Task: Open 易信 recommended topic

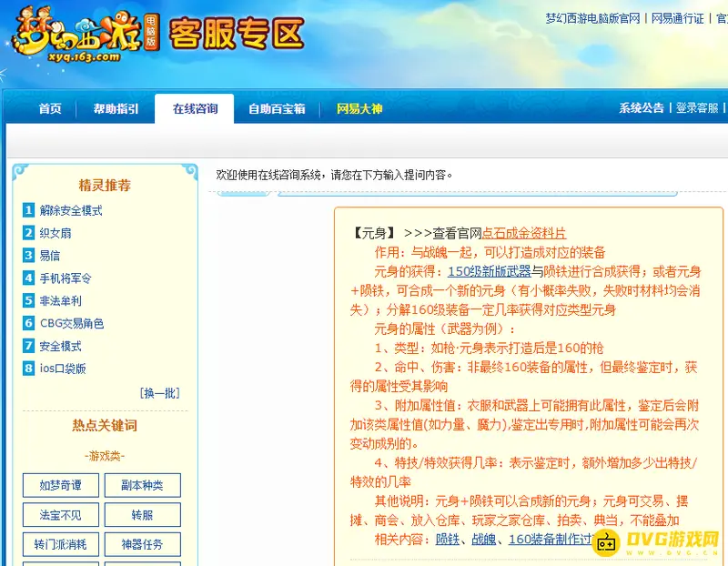Action: coord(50,256)
